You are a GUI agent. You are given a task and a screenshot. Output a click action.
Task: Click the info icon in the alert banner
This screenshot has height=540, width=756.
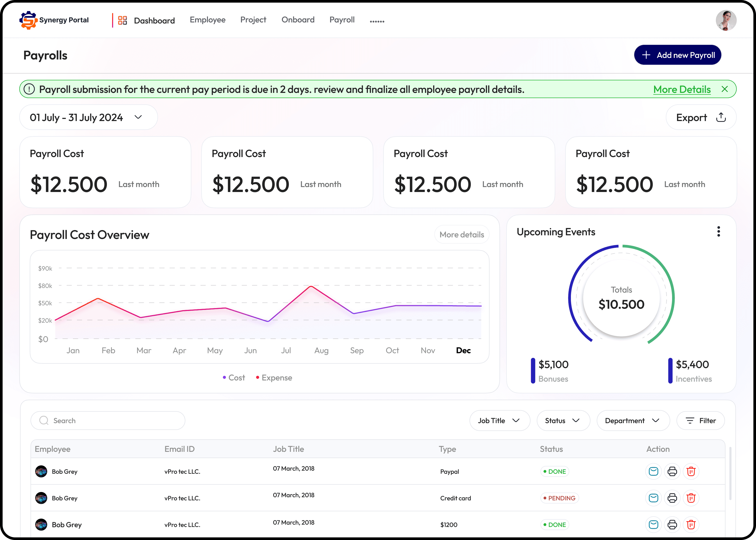(x=29, y=89)
